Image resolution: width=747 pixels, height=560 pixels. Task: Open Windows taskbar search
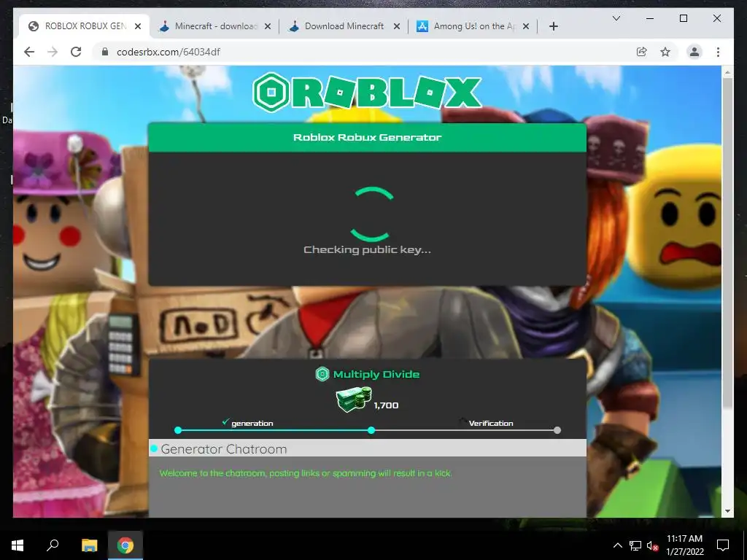[53, 545]
